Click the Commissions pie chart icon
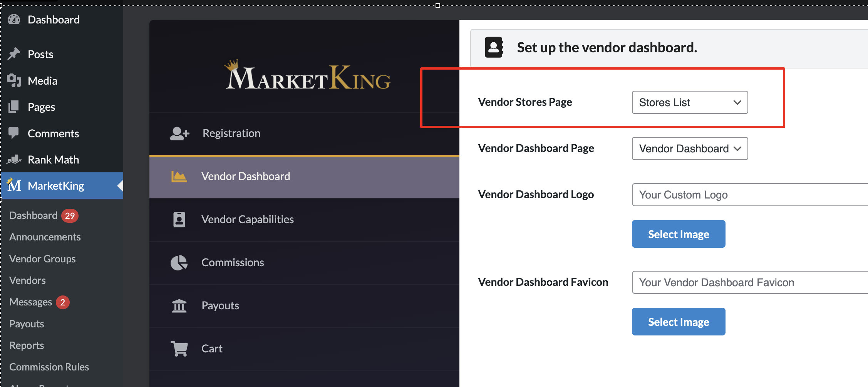 pos(179,263)
